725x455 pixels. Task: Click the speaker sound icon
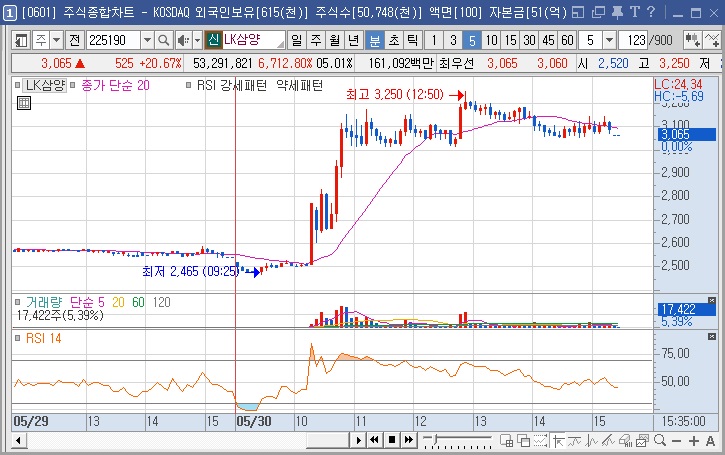click(184, 40)
